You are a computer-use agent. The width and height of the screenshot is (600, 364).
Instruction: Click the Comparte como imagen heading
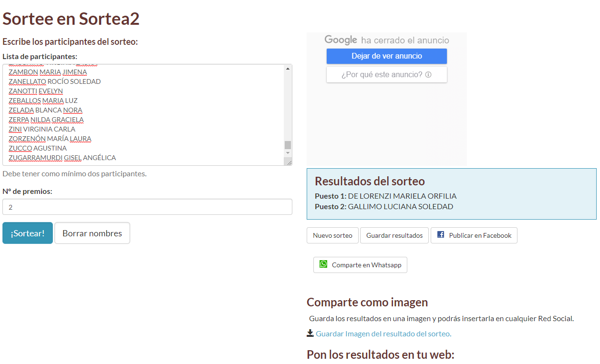(x=367, y=302)
